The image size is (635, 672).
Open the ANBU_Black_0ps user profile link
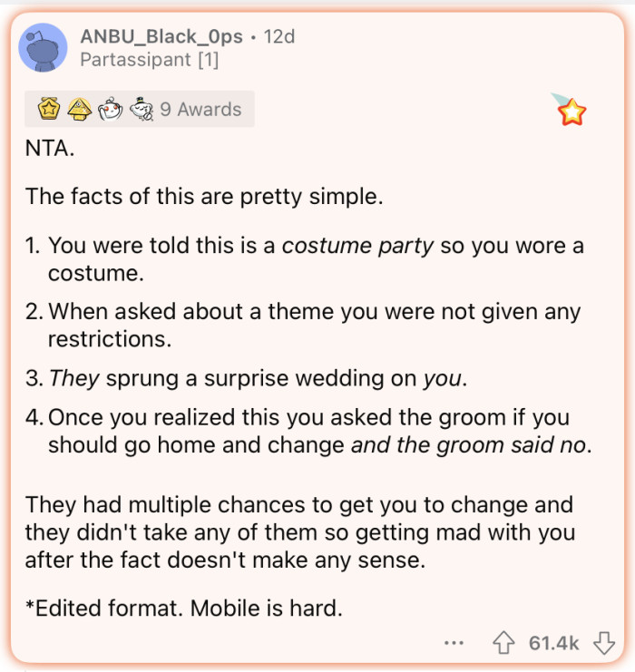161,37
